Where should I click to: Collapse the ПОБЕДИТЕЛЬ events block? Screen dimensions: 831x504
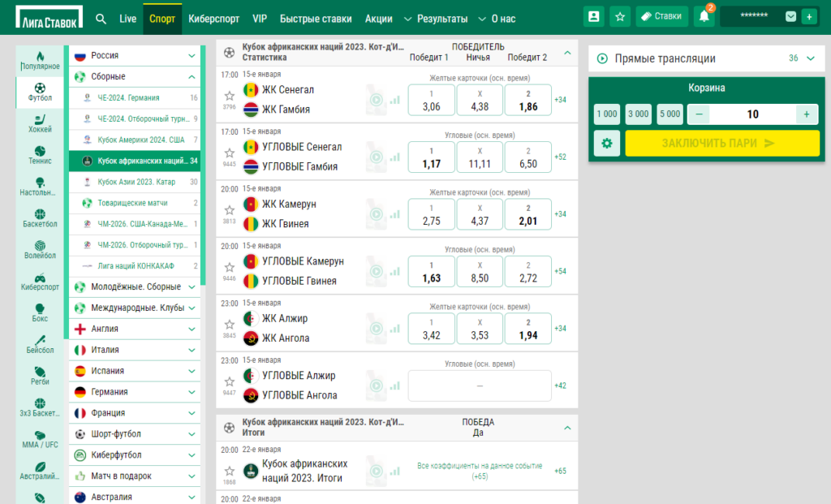pos(567,53)
